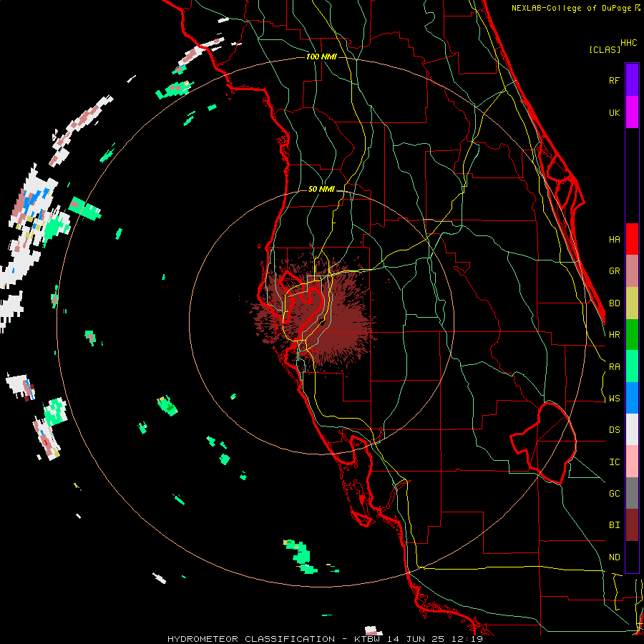644x644 pixels.
Task: Click the BI dark red legend swatch
Action: pos(632,525)
